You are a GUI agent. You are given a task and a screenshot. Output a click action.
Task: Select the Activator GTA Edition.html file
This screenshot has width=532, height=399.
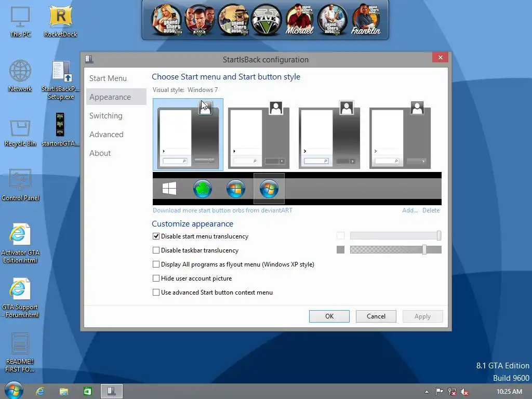[x=20, y=243]
